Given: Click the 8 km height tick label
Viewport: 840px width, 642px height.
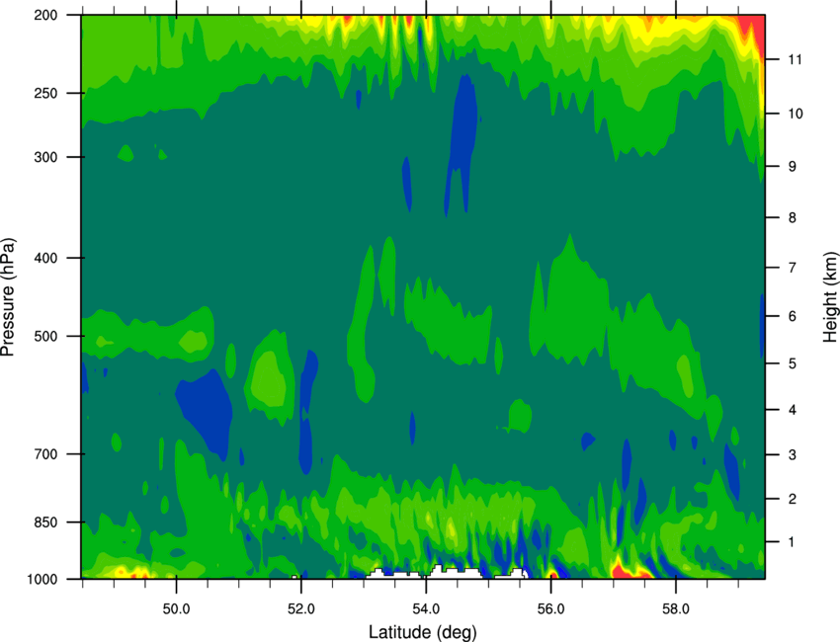Looking at the screenshot, I should point(793,217).
